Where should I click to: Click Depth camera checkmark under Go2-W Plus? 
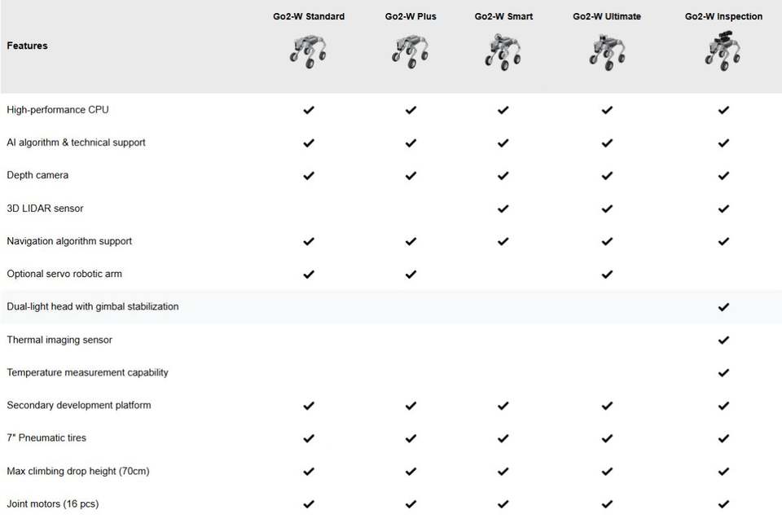411,175
